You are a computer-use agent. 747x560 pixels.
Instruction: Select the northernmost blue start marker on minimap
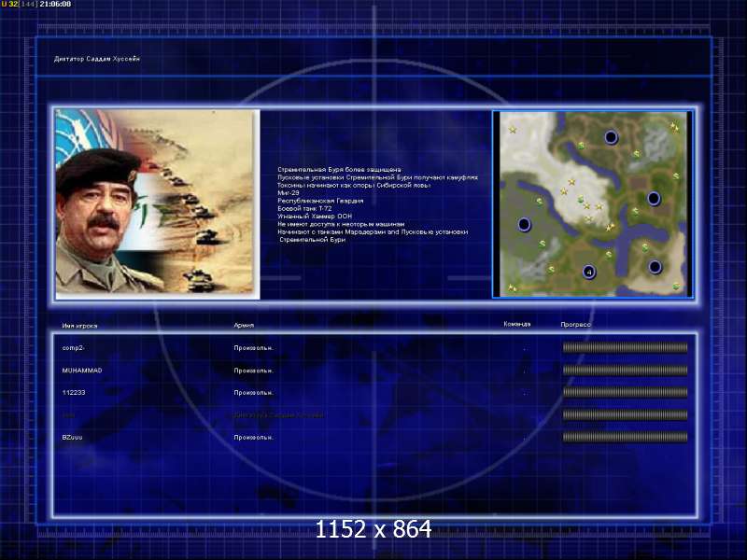pyautogui.click(x=611, y=137)
